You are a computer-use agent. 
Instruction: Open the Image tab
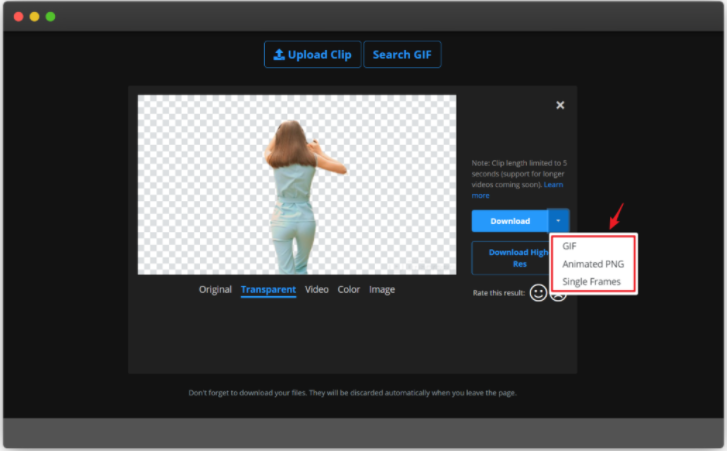pyautogui.click(x=382, y=290)
